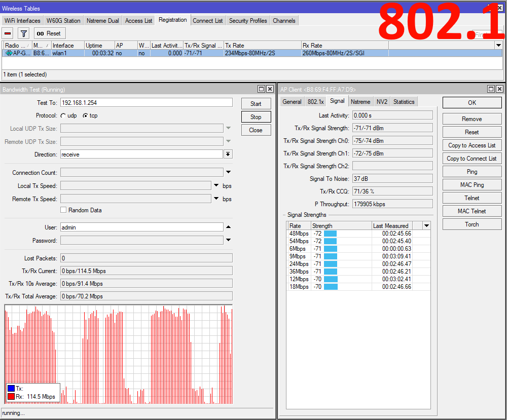Click the Reset button in AP Client
This screenshot has height=420, width=507.
point(472,132)
